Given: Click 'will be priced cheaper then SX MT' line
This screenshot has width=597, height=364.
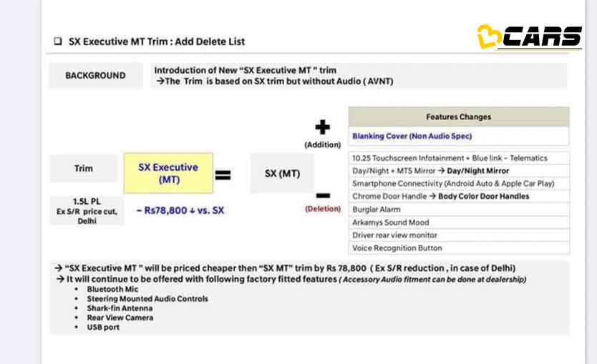Looking at the screenshot, I should pos(285,268).
